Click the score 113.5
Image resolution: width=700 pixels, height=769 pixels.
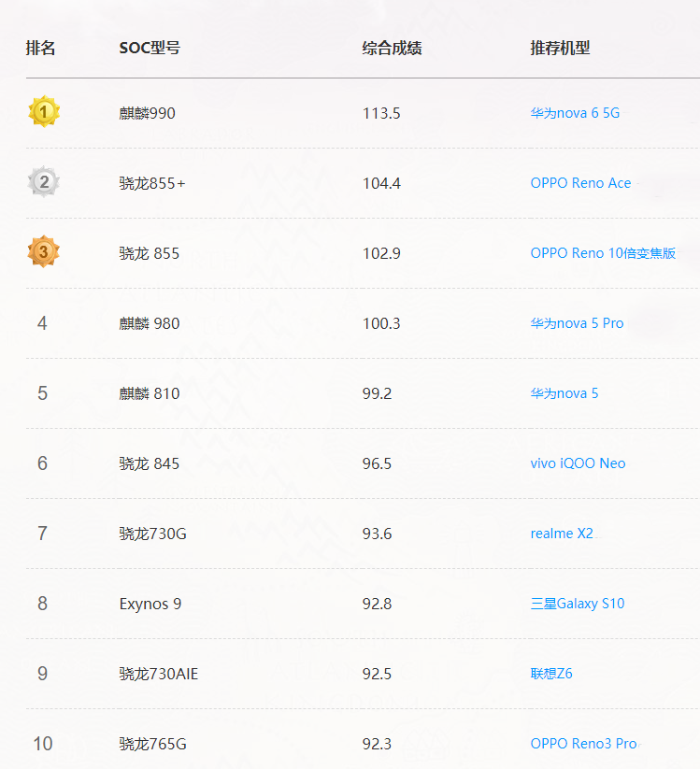pos(381,113)
